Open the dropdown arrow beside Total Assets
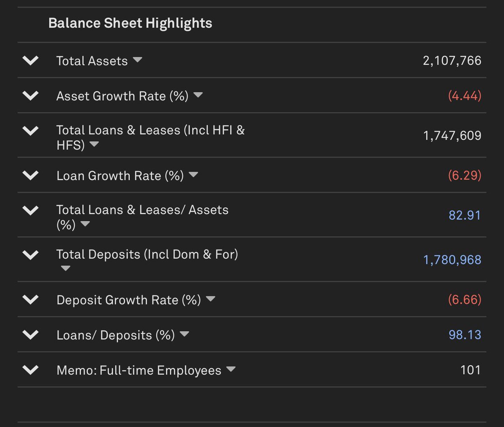Screen dimensions: 504x427 tap(137, 60)
